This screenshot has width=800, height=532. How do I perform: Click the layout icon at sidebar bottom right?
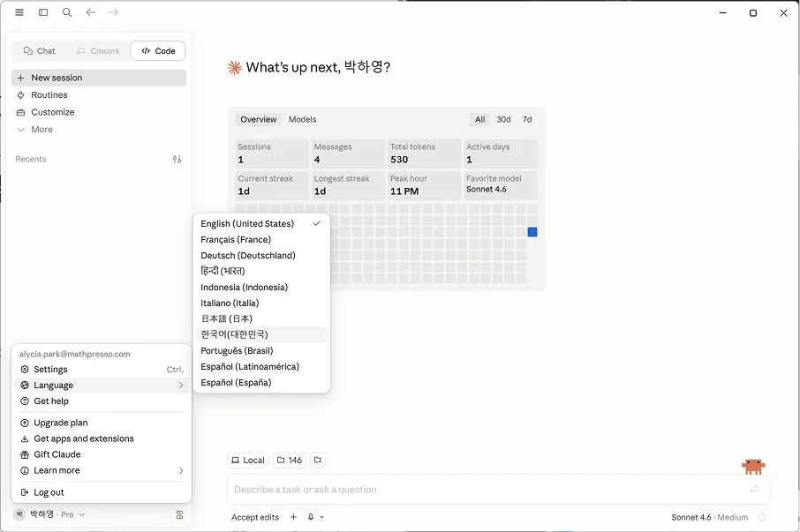point(179,515)
